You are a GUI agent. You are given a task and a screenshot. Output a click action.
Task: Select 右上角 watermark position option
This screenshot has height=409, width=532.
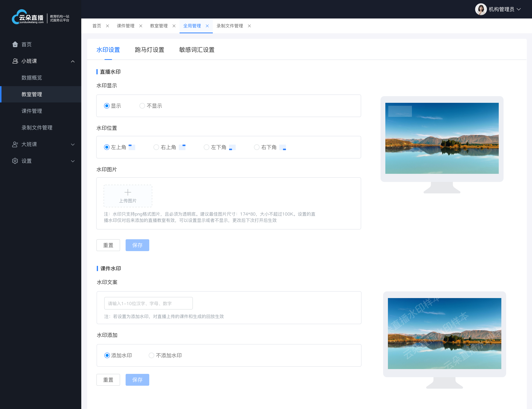(x=156, y=147)
